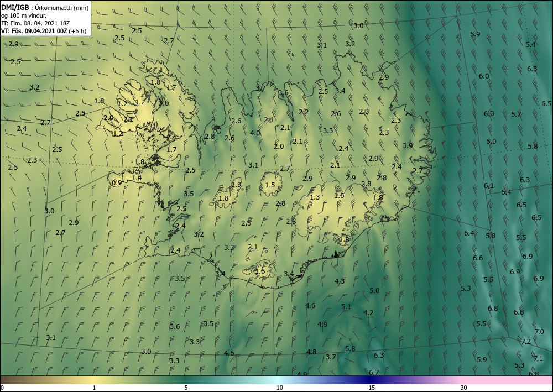Screen dimensions: 553x392
Task: Click the 4.2 value south of Iceland
Action: pyautogui.click(x=368, y=313)
